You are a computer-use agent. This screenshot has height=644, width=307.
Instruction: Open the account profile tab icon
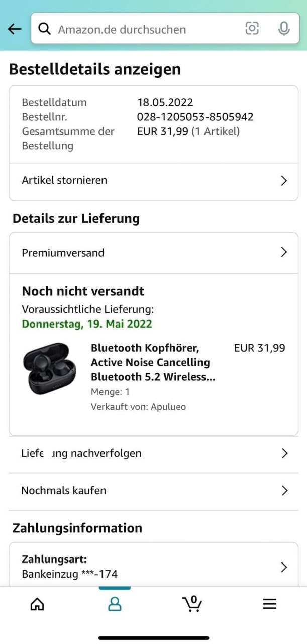pyautogui.click(x=115, y=604)
